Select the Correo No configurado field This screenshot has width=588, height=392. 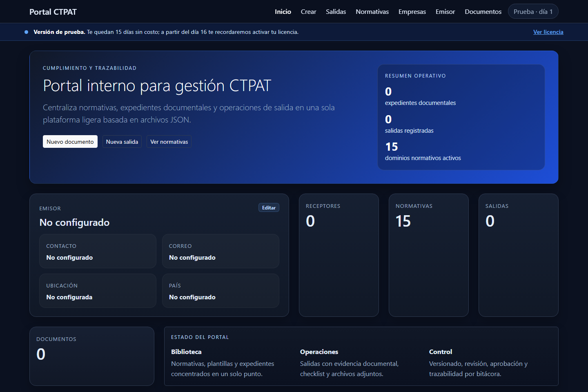tap(220, 251)
